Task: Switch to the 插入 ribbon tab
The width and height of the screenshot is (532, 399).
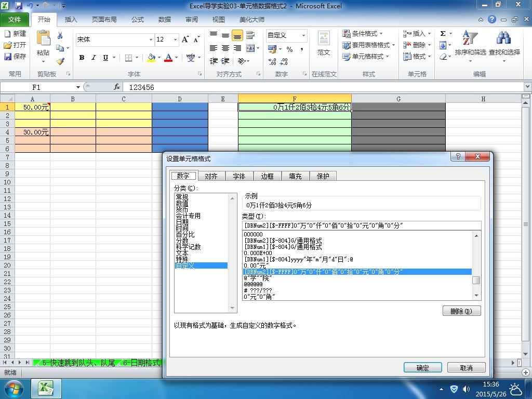Action: [x=71, y=20]
